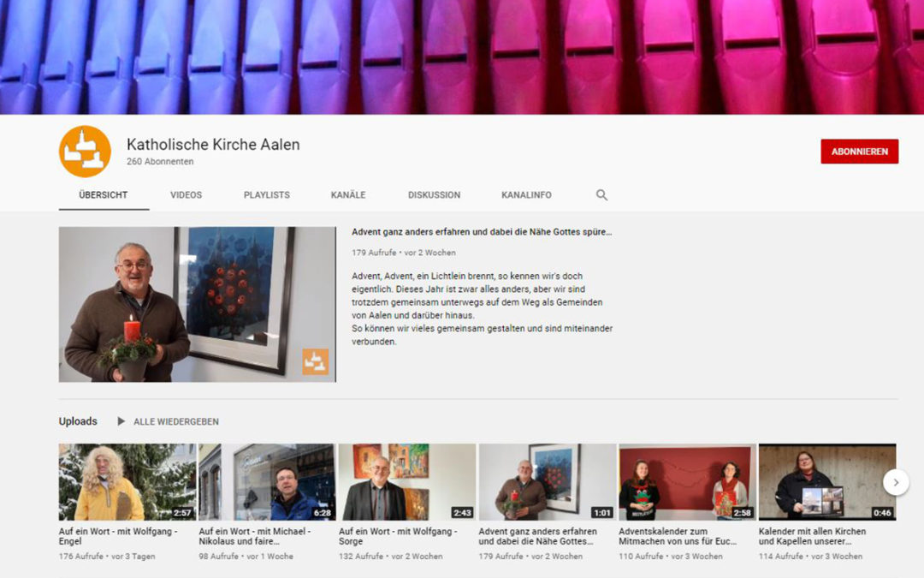Click Alle Wiedergeben to play all uploads
Viewport: 924px width, 578px height.
point(175,421)
